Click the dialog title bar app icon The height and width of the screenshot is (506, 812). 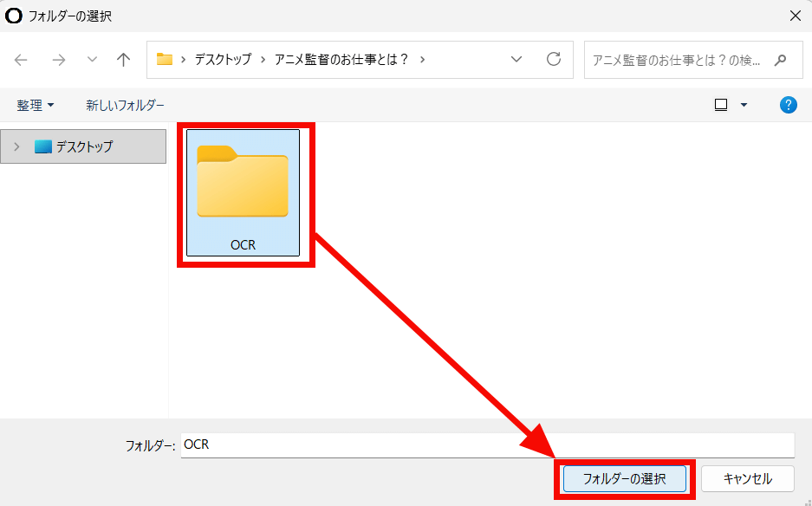[x=14, y=16]
